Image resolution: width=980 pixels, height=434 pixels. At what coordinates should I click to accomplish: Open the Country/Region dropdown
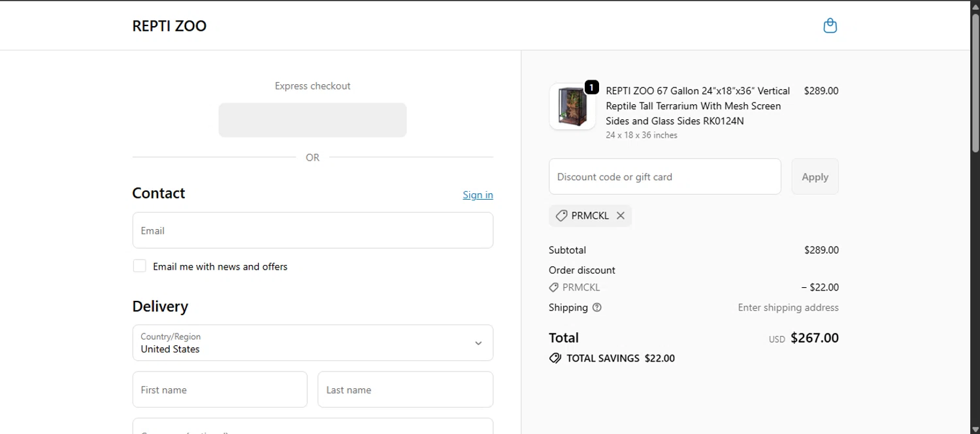point(313,343)
